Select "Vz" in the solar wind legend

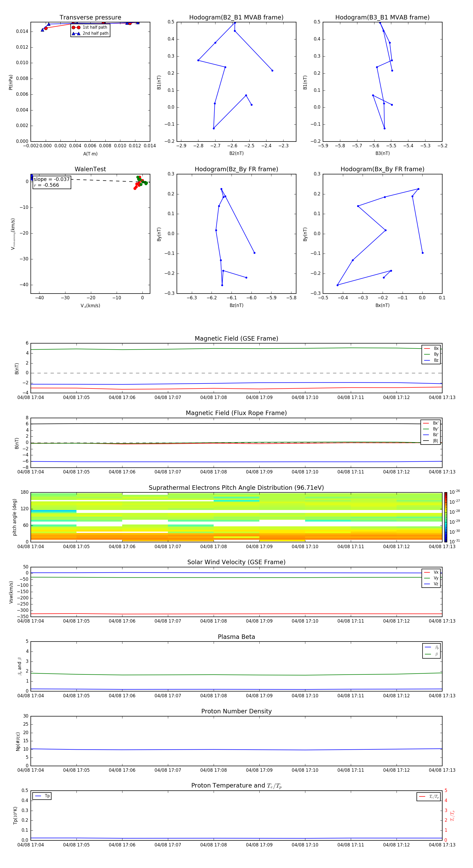click(431, 584)
